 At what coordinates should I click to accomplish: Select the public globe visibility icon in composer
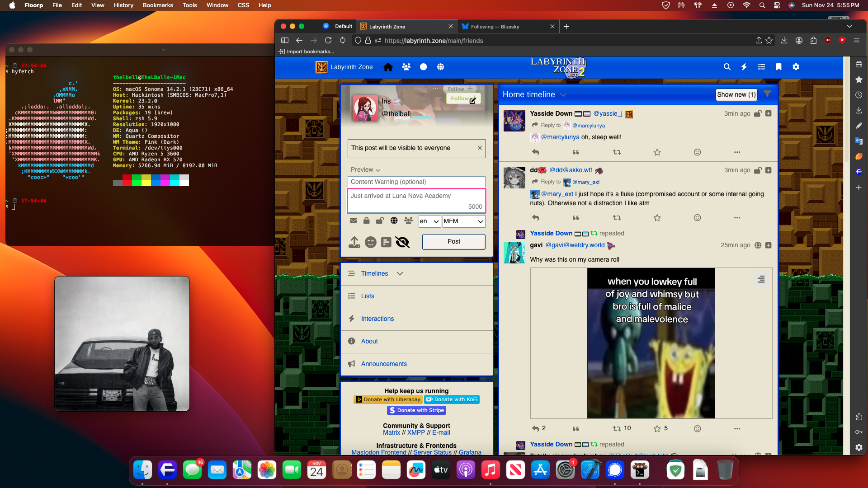point(394,221)
